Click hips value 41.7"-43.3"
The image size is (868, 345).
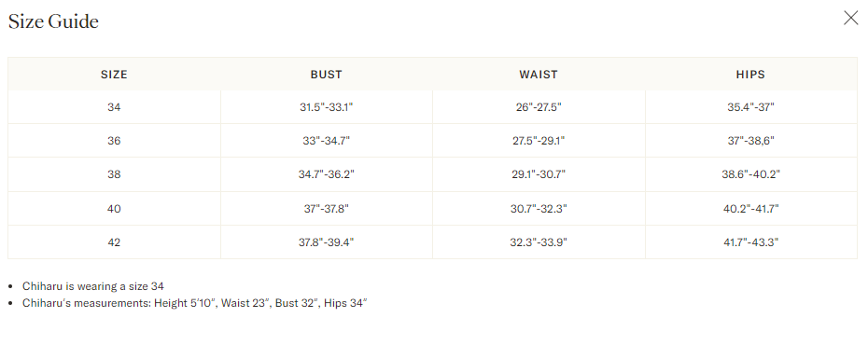click(x=750, y=242)
